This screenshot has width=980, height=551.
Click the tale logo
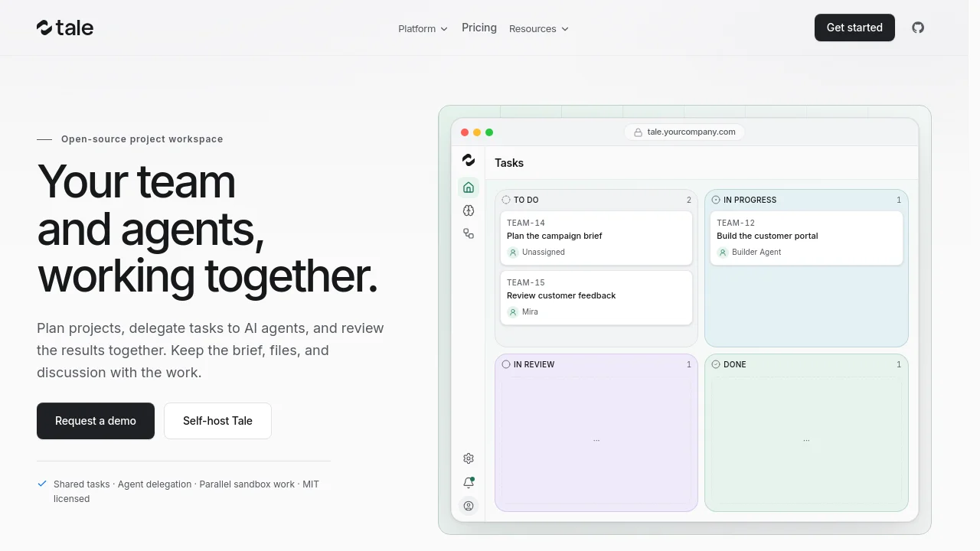(x=65, y=28)
